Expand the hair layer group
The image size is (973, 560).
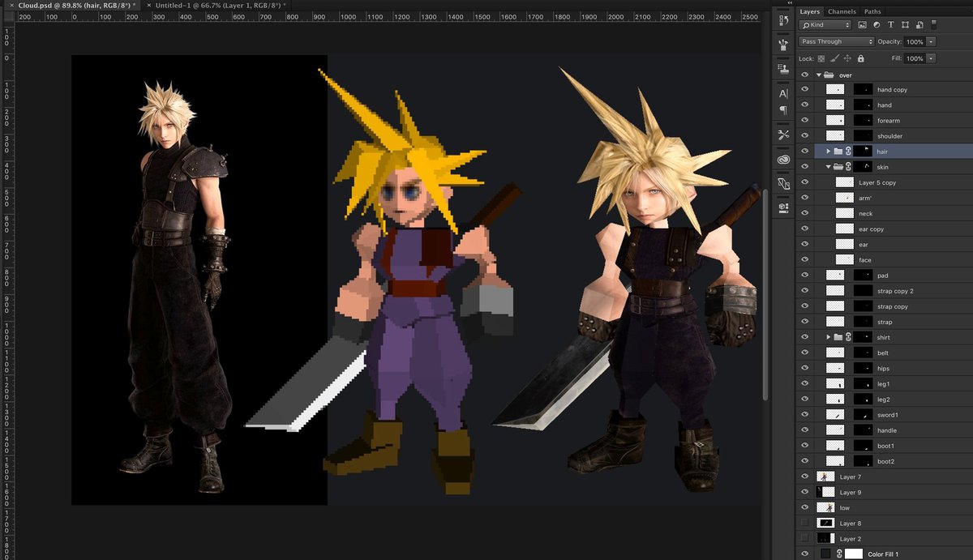coord(828,152)
